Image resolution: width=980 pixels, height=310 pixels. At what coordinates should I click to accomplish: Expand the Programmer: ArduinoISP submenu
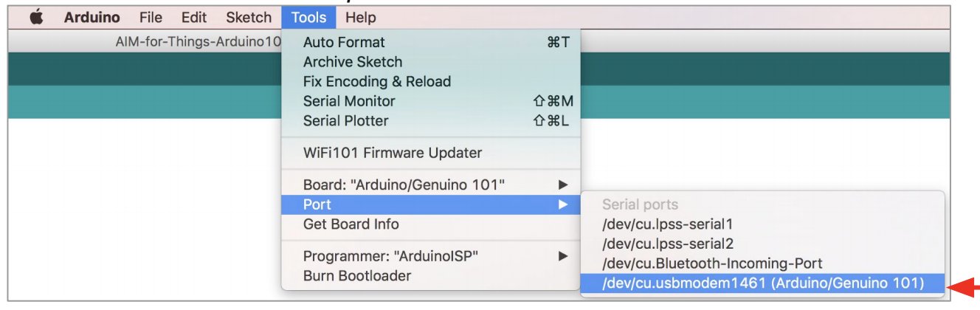[x=431, y=257]
